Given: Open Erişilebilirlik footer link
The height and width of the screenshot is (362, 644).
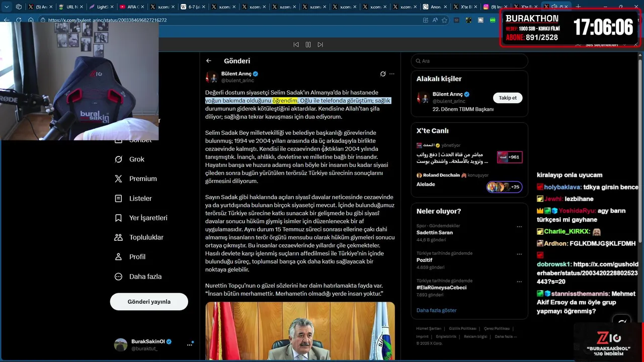Looking at the screenshot, I should coord(446,336).
